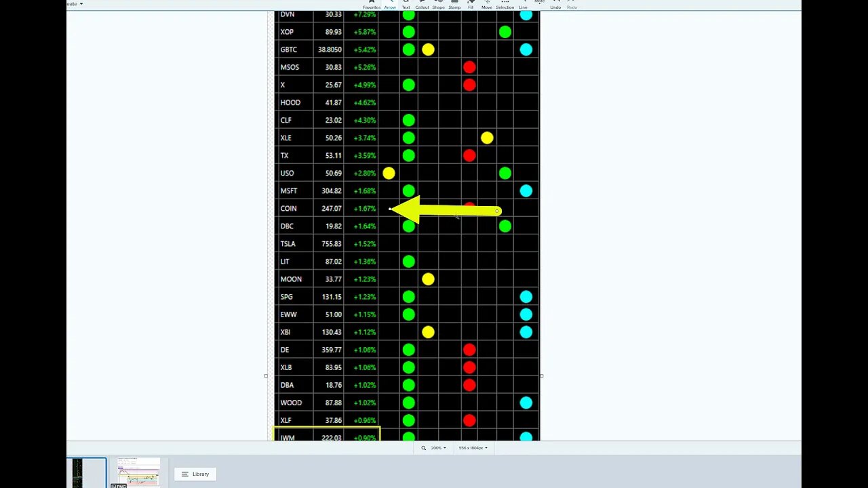
Task: Click the +0.96% change cell
Action: coord(361,420)
